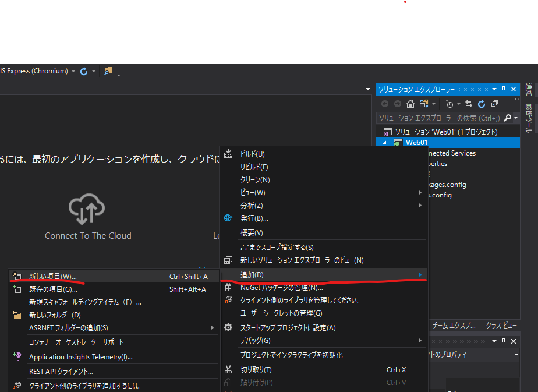Choose リビルド(E) menu entry

324,167
